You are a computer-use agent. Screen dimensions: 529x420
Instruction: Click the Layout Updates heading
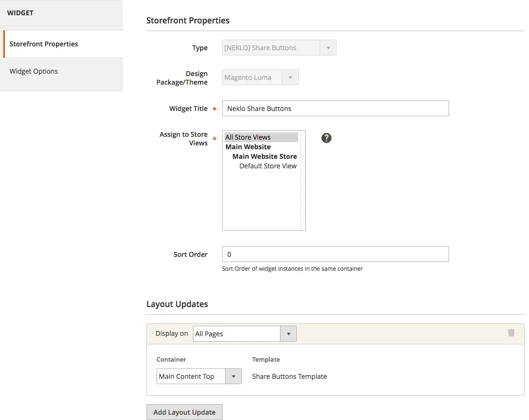point(177,304)
